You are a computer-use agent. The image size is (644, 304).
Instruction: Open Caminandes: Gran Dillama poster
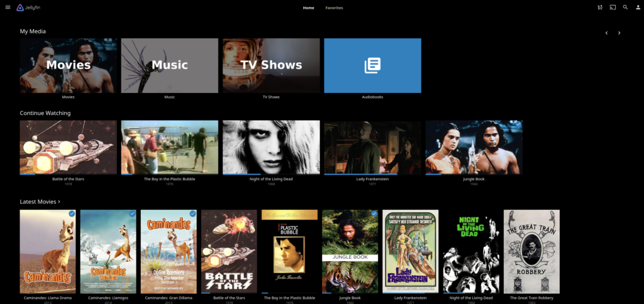tap(169, 252)
